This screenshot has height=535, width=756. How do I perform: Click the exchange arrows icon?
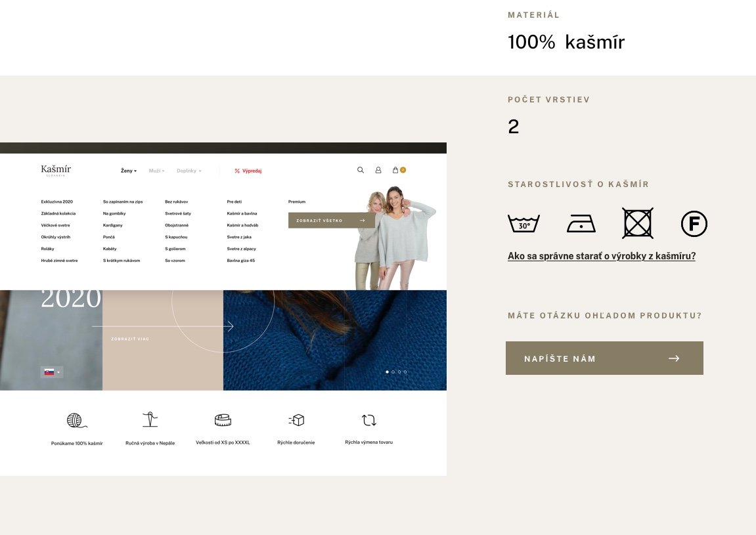click(368, 420)
